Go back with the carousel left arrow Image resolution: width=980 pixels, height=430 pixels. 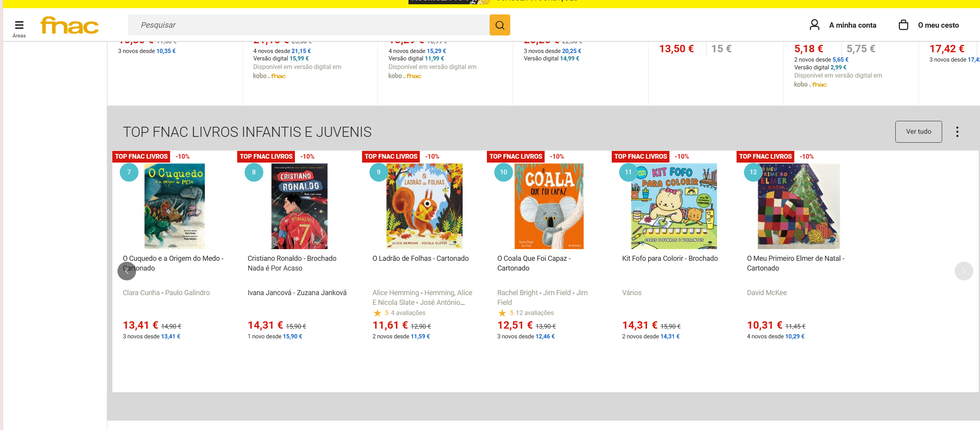tap(127, 271)
